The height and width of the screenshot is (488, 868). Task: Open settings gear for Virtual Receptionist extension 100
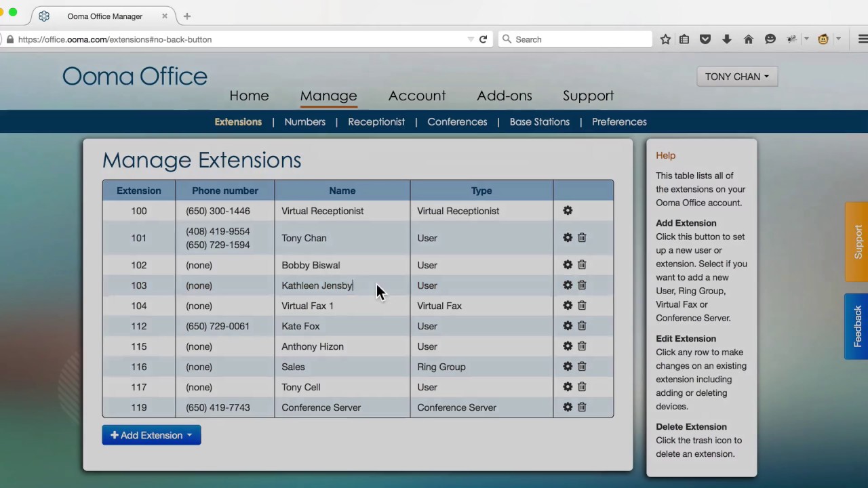(568, 211)
